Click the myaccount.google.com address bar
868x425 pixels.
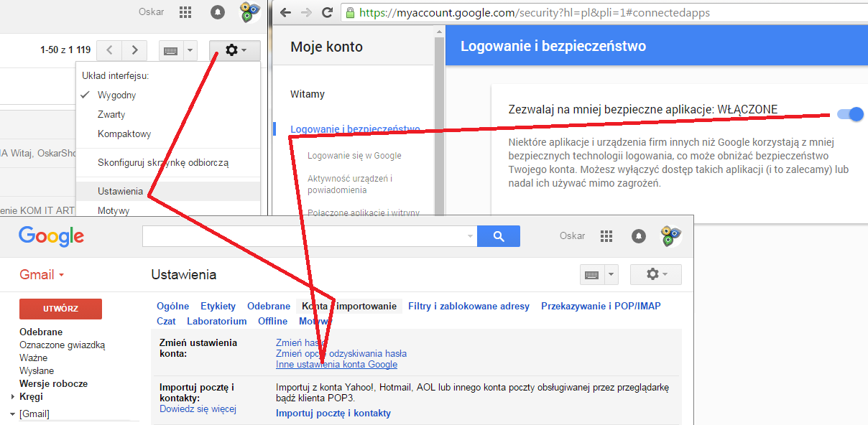tap(604, 12)
